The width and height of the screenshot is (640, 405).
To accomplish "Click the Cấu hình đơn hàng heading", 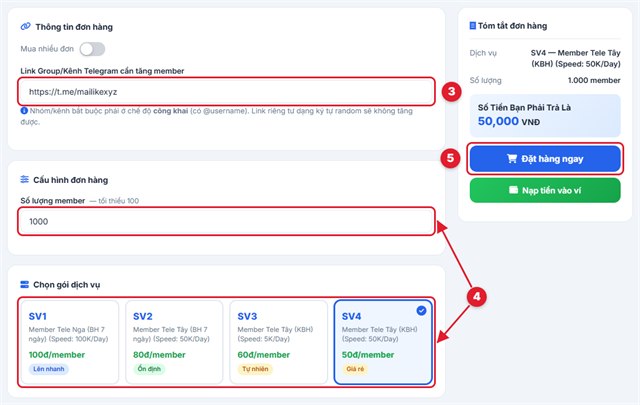I will click(71, 180).
